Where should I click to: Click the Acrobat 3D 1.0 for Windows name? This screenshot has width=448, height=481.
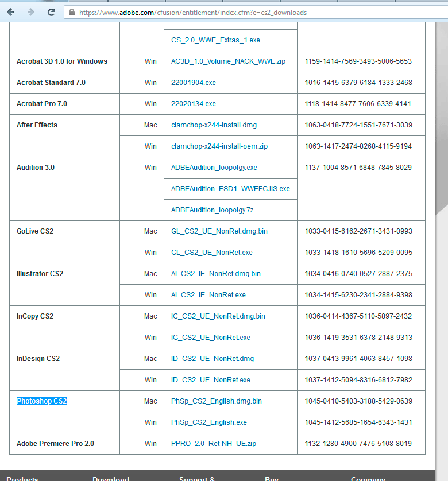coord(61,61)
